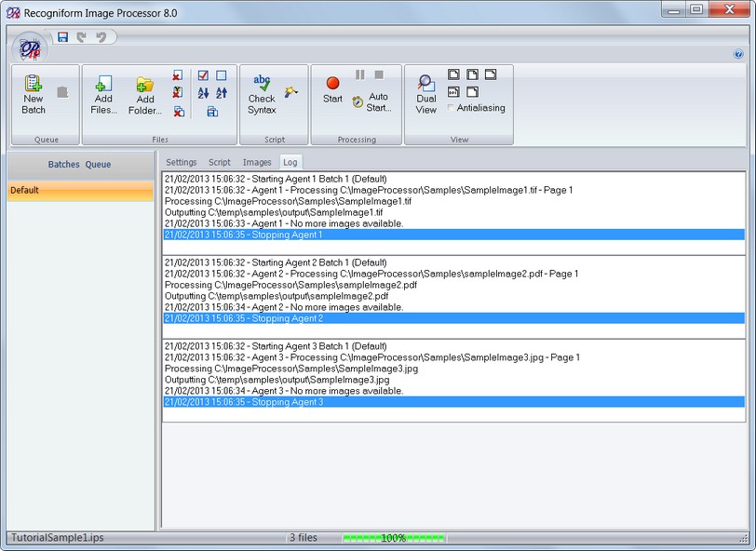756x551 pixels.
Task: Click Add Folder in the Files group
Action: point(144,96)
